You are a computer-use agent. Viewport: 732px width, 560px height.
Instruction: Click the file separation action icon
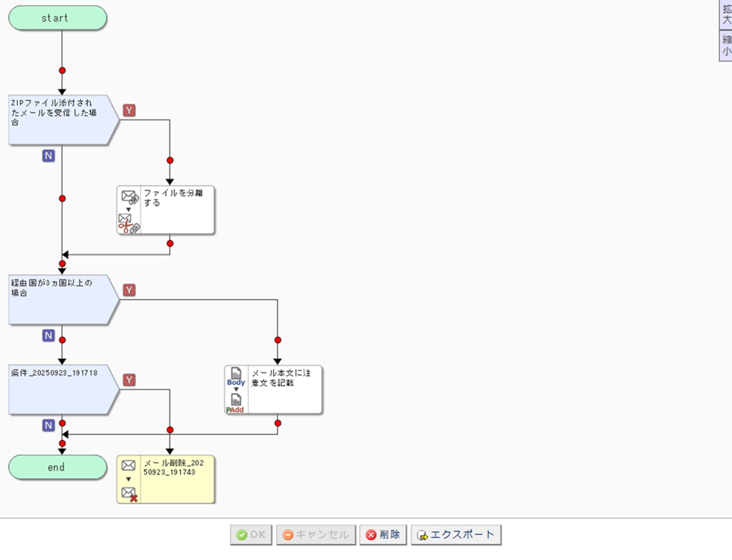(x=129, y=211)
